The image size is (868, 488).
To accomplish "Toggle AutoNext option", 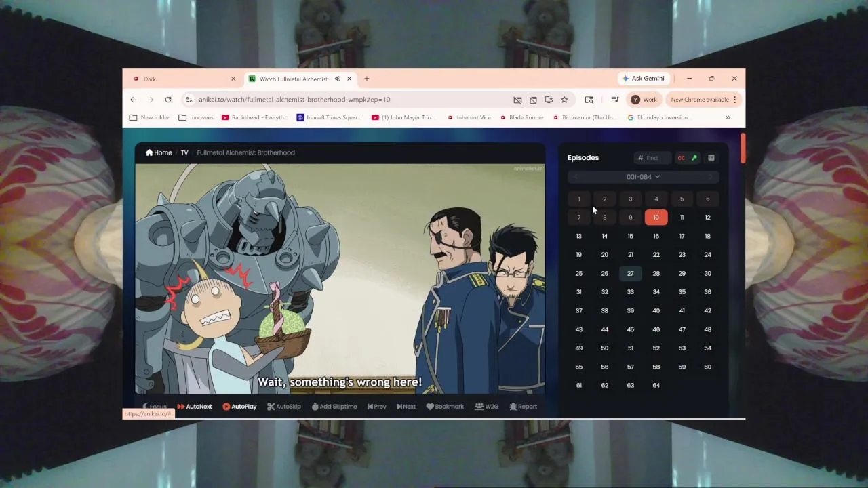I will [194, 407].
